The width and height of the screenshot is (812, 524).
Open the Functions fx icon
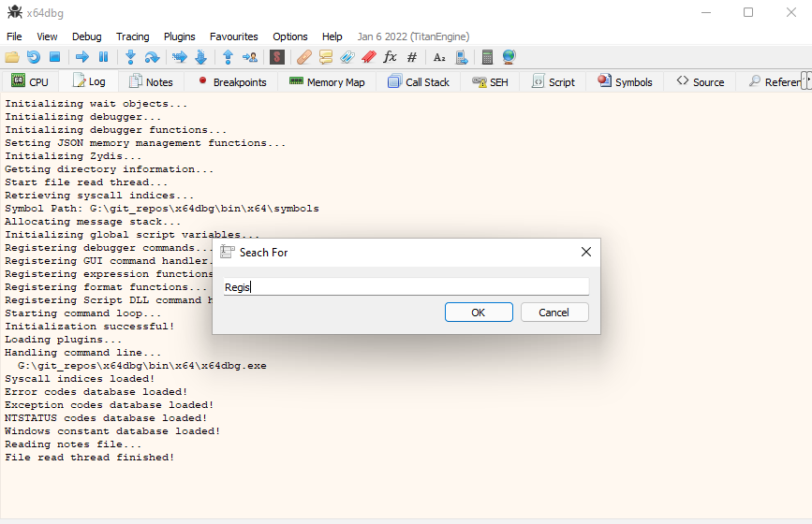tap(390, 57)
